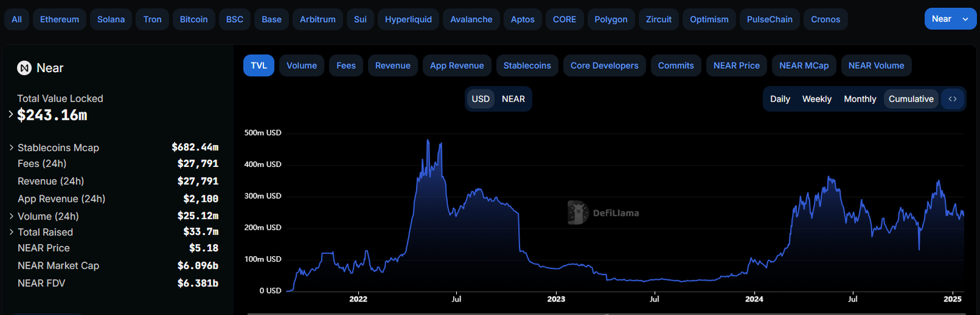
Task: Open the Sui chain link
Action: click(x=360, y=19)
